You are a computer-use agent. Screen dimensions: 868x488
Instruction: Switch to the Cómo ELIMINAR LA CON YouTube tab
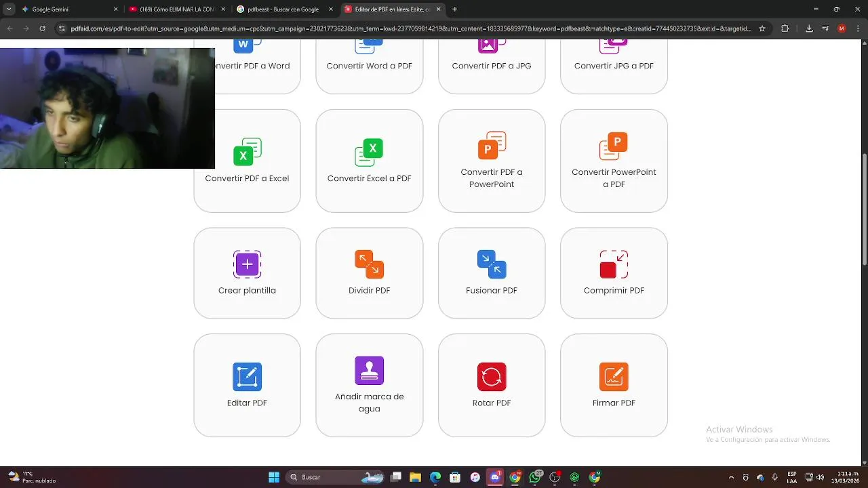point(176,9)
